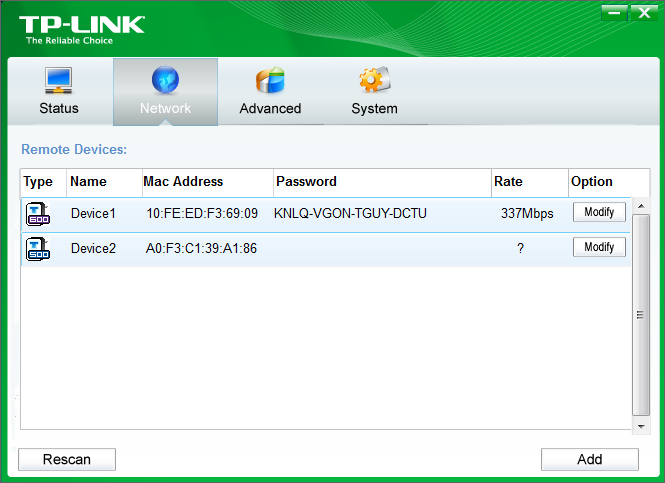Rescan for remote devices
Screen dimensions: 665x483
(x=67, y=459)
